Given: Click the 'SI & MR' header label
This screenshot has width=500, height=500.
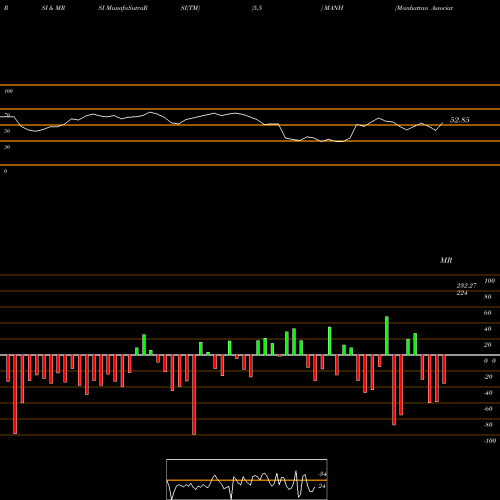Looking at the screenshot, I should pos(53,8).
